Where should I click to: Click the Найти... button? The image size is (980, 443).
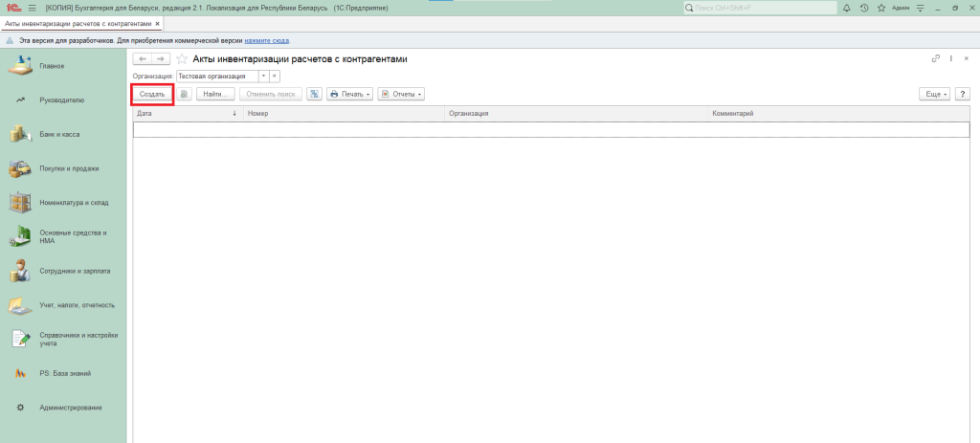coord(215,94)
